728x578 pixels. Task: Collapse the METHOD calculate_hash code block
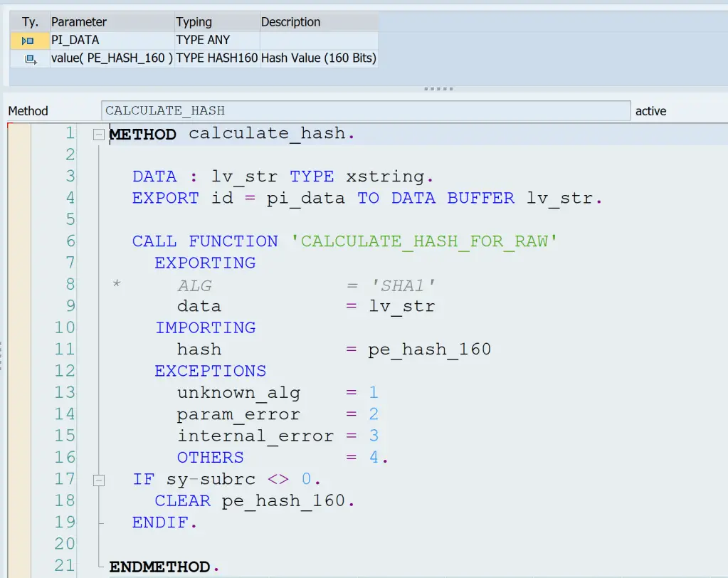pos(99,134)
